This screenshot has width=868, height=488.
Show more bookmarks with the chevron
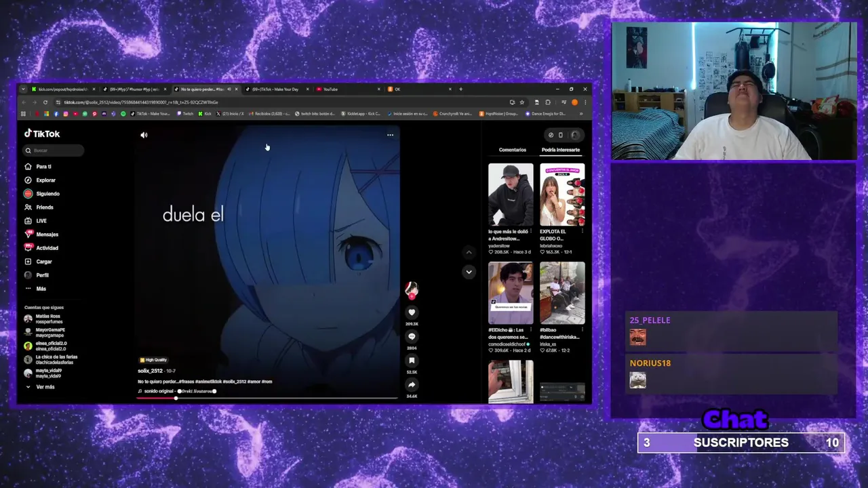click(x=580, y=114)
